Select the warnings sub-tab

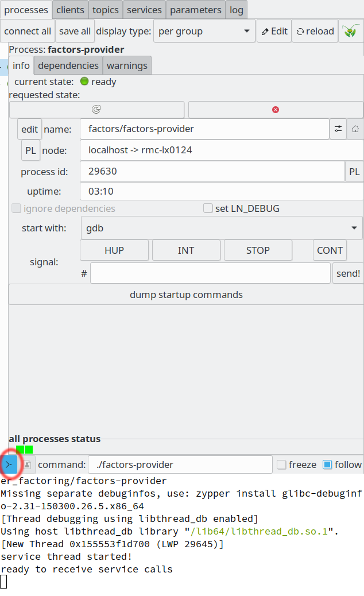(x=127, y=65)
